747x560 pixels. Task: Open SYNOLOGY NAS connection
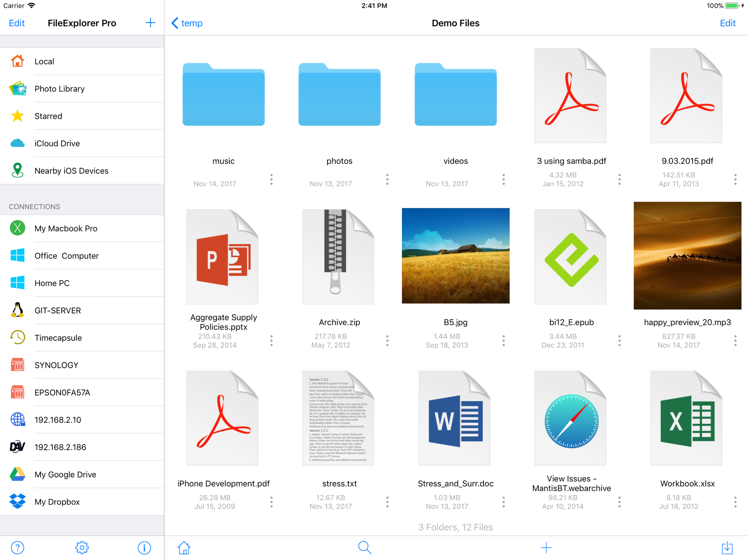(x=82, y=365)
